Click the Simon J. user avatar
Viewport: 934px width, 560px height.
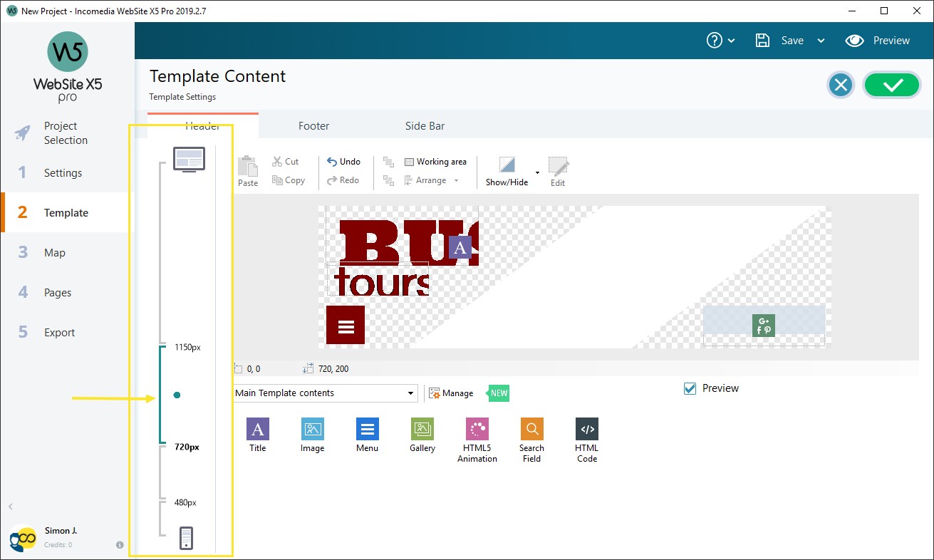tap(23, 538)
